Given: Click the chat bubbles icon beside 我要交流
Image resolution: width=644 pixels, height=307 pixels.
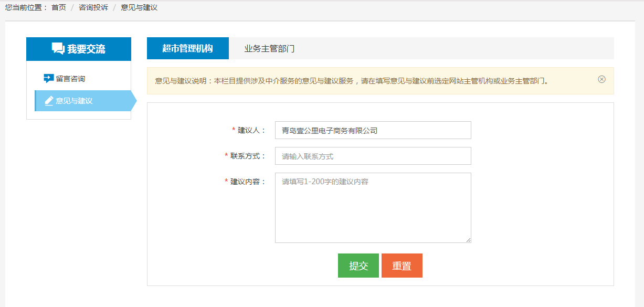Looking at the screenshot, I should pyautogui.click(x=58, y=49).
